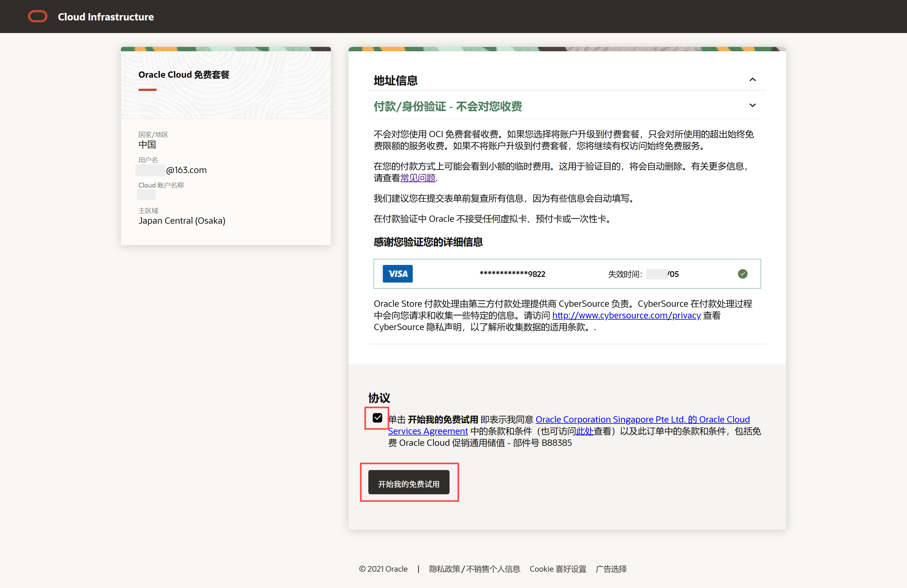Image resolution: width=907 pixels, height=588 pixels.
Task: Click the © 2021 Oracle footer text
Action: coord(383,568)
